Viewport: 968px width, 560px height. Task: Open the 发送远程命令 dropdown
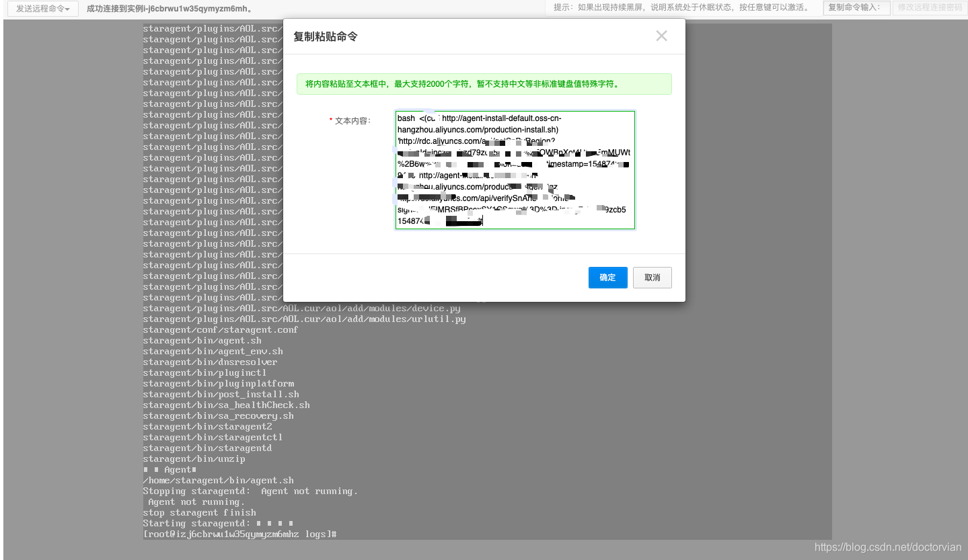coord(43,8)
